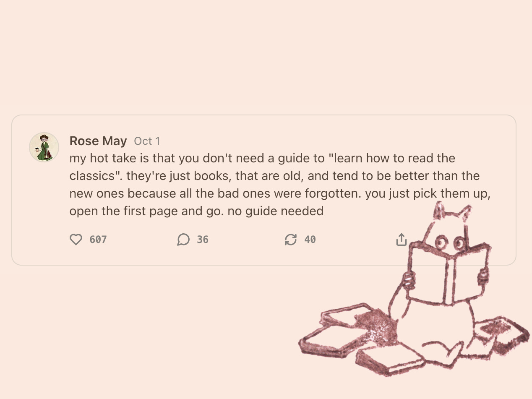The width and height of the screenshot is (532, 399).
Task: Open Rose May's profile avatar
Action: point(44,147)
